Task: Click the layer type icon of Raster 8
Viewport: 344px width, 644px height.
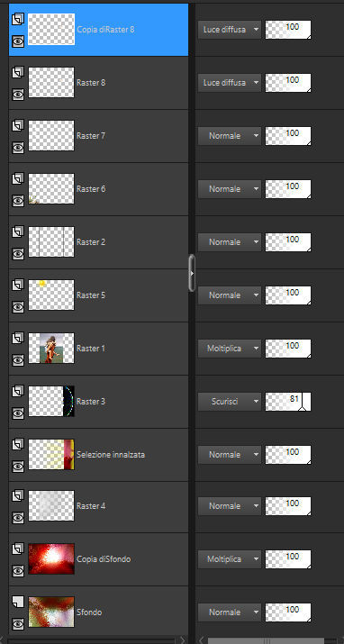Action: [x=18, y=72]
